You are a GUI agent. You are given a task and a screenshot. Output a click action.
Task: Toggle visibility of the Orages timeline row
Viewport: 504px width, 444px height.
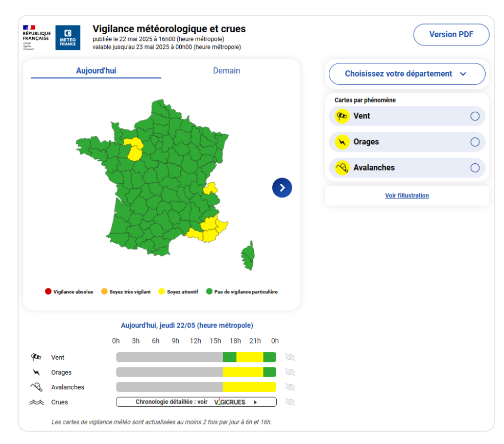tap(290, 372)
